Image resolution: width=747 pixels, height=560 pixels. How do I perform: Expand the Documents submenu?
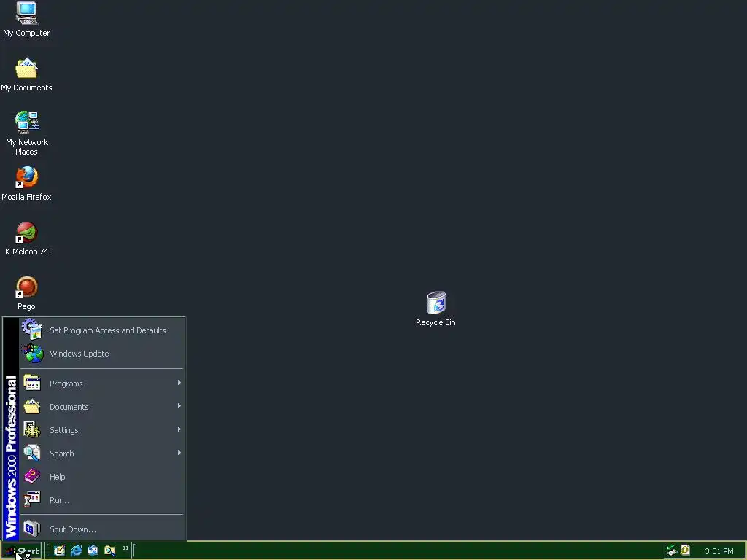tap(101, 407)
